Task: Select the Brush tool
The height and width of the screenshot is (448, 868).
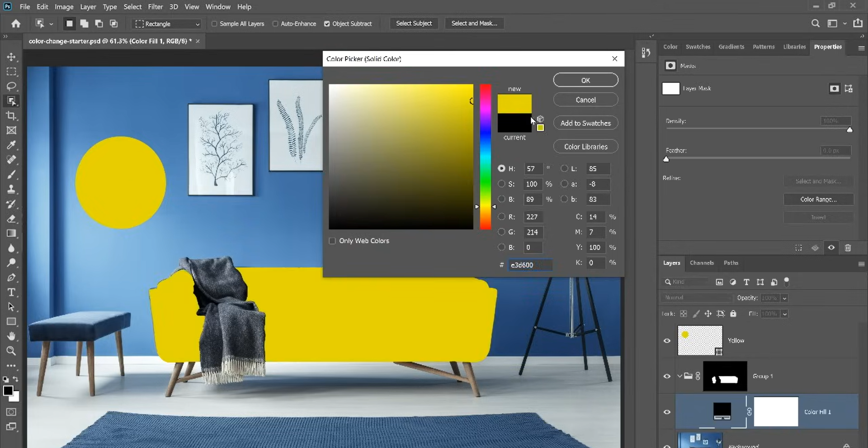Action: pos(11,175)
